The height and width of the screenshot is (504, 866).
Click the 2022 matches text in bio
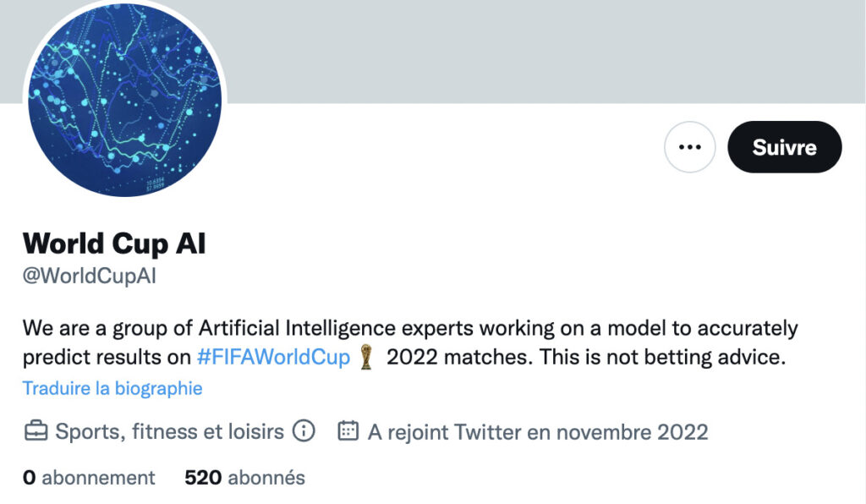[x=459, y=357]
